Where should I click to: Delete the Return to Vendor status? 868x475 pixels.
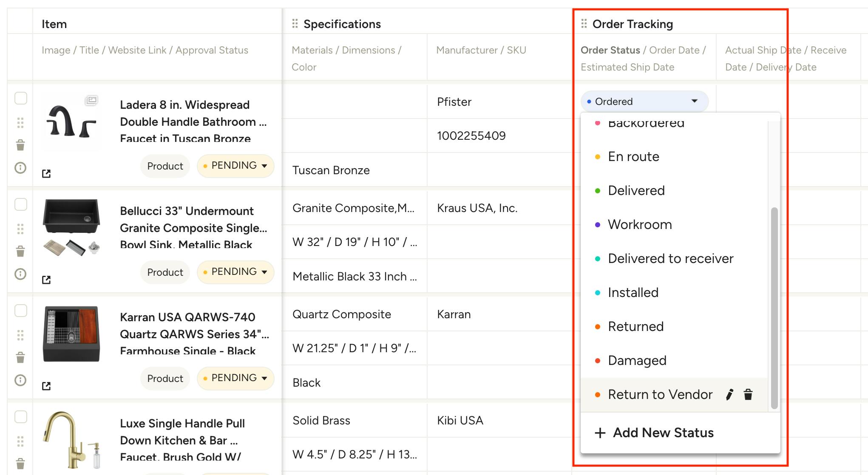pos(748,395)
